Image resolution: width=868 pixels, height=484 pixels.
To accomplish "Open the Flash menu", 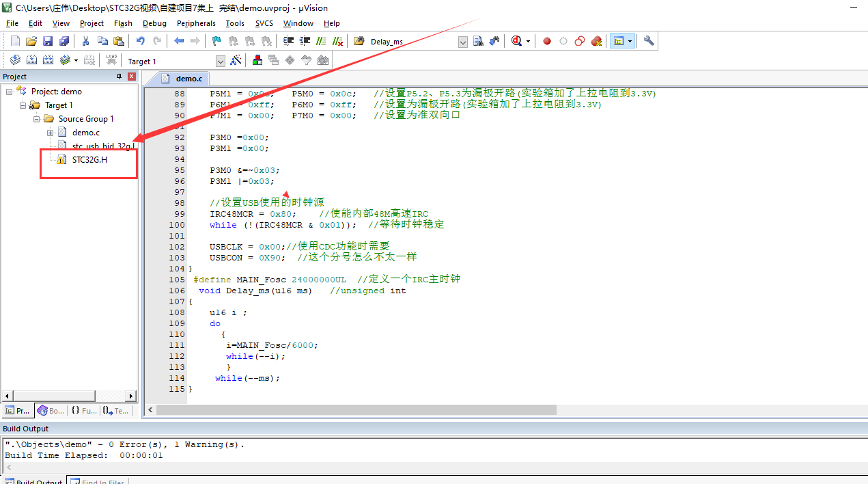I will pyautogui.click(x=123, y=23).
